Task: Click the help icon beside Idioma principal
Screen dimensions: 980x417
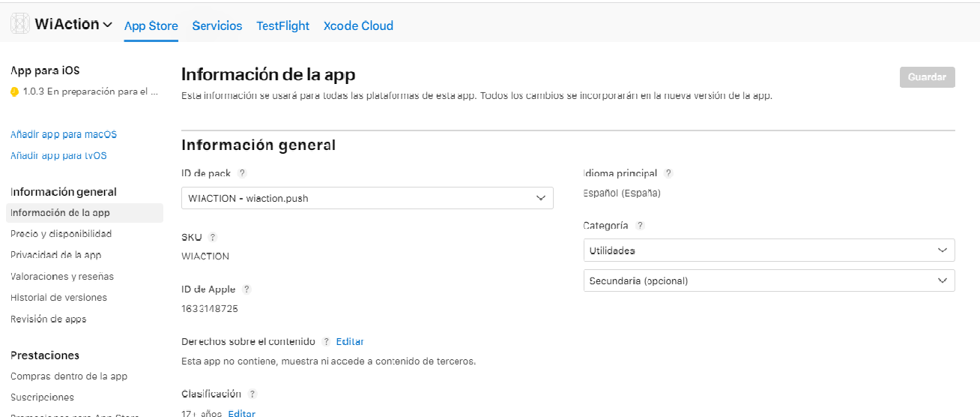Action: 668,173
